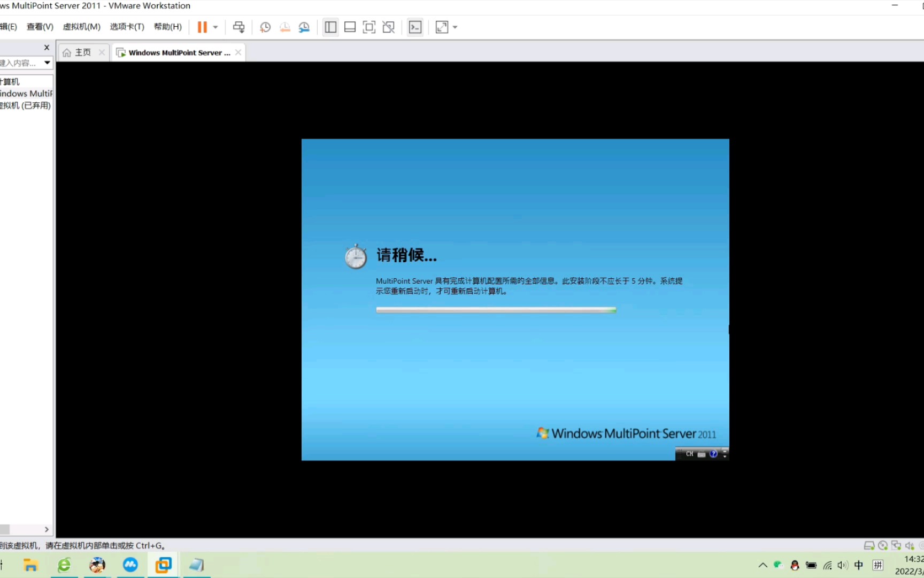Open QQ from system tray
924x578 pixels.
[x=795, y=565]
